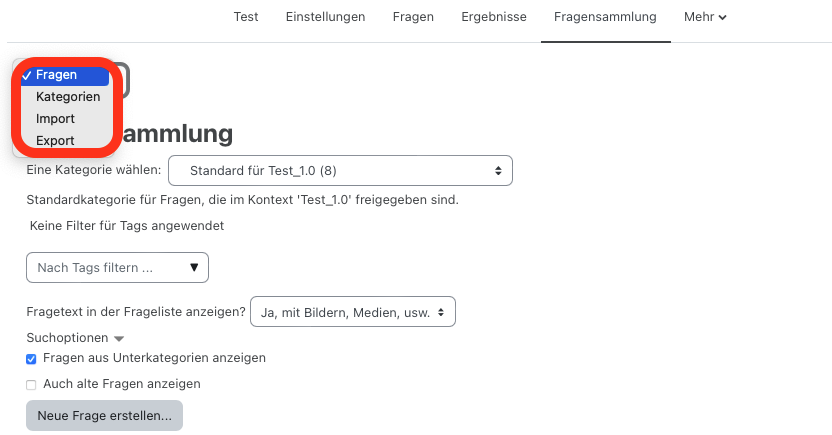Open the Einstellungen tab
This screenshot has height=435, width=832.
pyautogui.click(x=325, y=17)
